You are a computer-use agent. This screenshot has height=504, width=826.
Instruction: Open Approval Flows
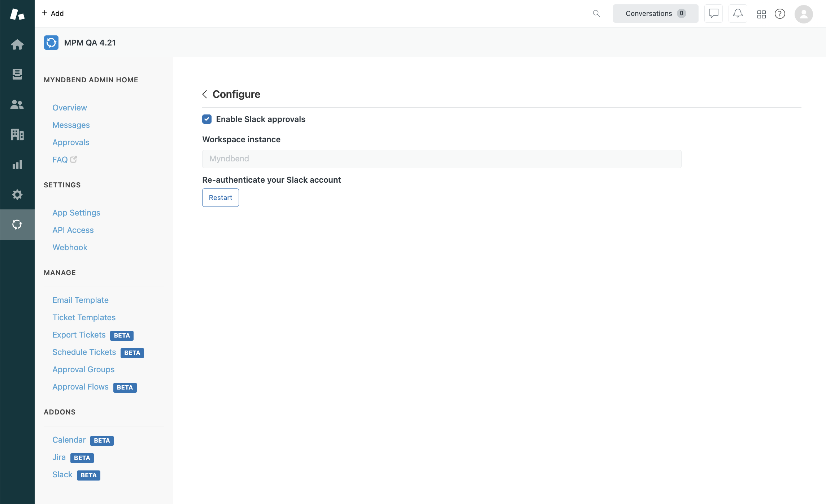pyautogui.click(x=81, y=387)
